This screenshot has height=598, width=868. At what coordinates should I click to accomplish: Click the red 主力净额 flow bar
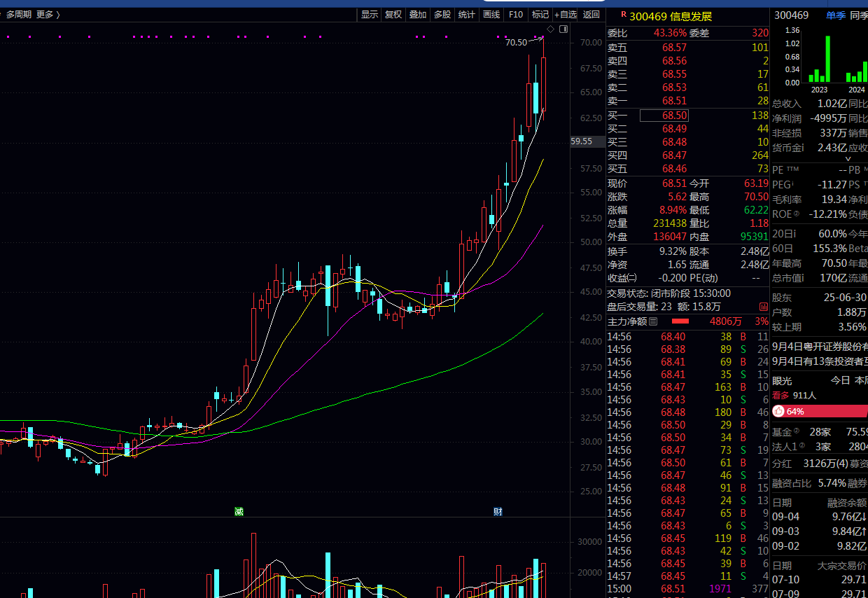pos(680,321)
